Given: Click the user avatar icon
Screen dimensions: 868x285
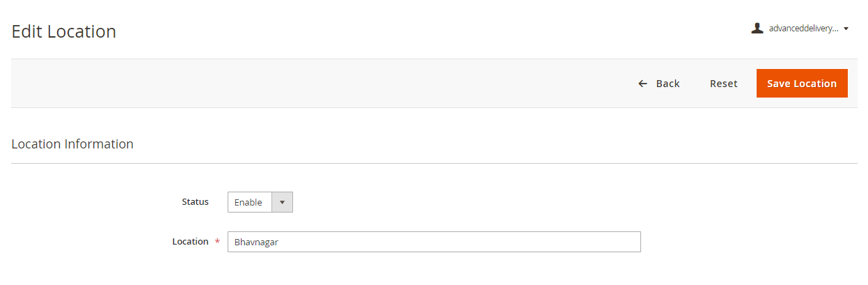Looking at the screenshot, I should click(x=757, y=29).
